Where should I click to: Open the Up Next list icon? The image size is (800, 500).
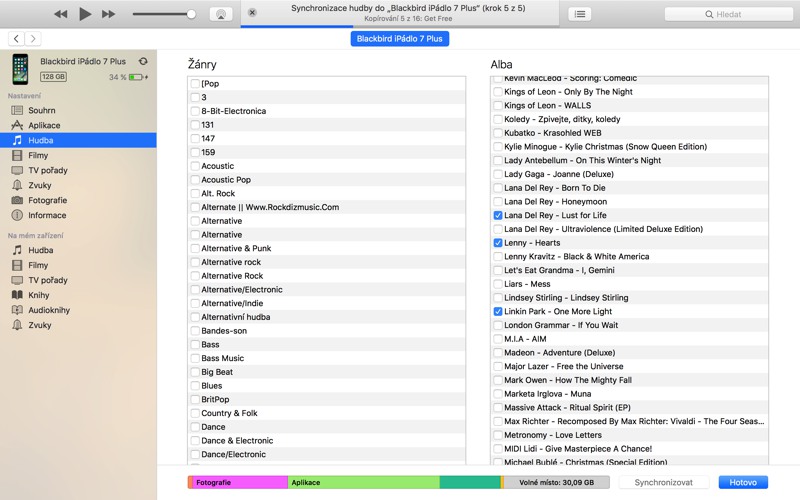[x=580, y=14]
